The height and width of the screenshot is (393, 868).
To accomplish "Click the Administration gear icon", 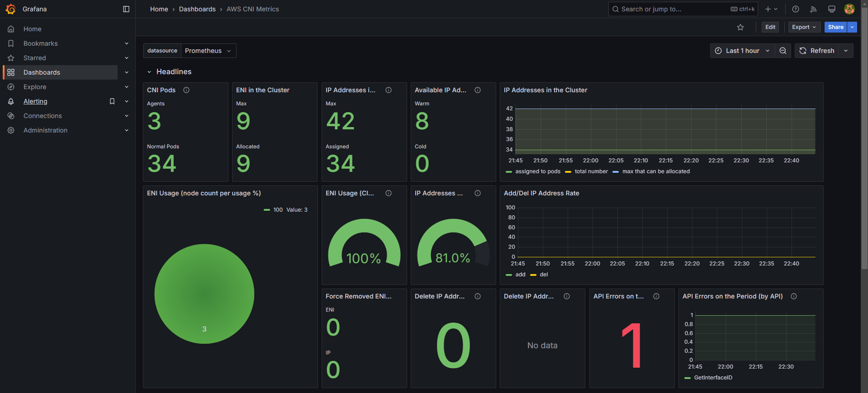I will tap(11, 130).
